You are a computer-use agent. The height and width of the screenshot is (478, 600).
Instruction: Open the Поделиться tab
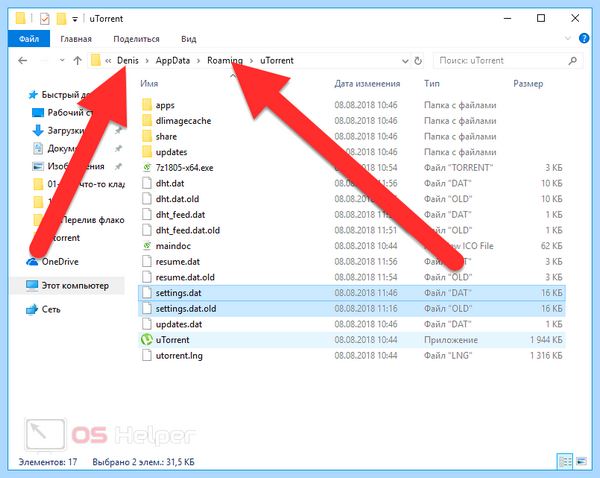point(136,39)
